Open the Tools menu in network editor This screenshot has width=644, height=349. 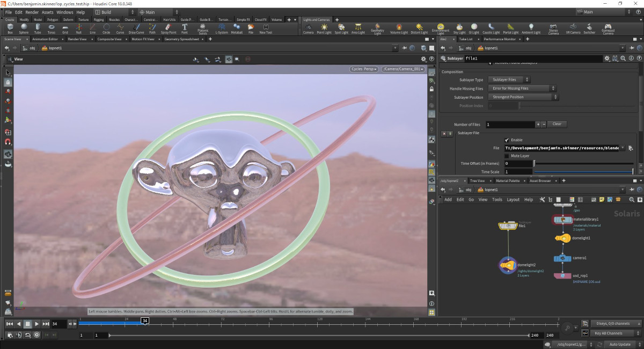[x=497, y=199]
